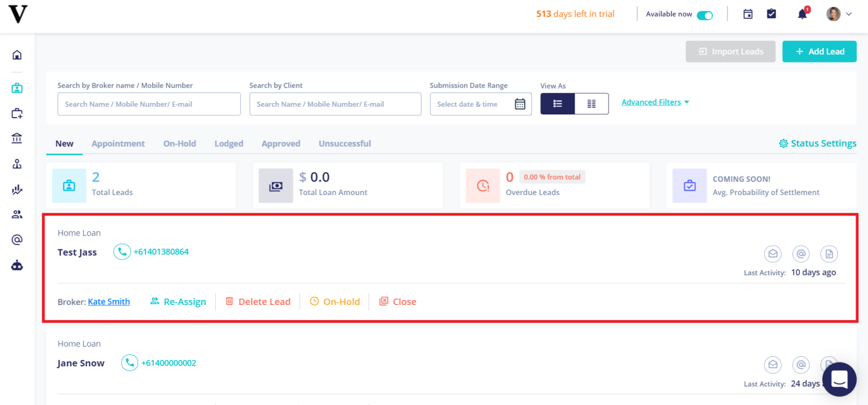
Task: Select the Appointment tab
Action: point(118,143)
